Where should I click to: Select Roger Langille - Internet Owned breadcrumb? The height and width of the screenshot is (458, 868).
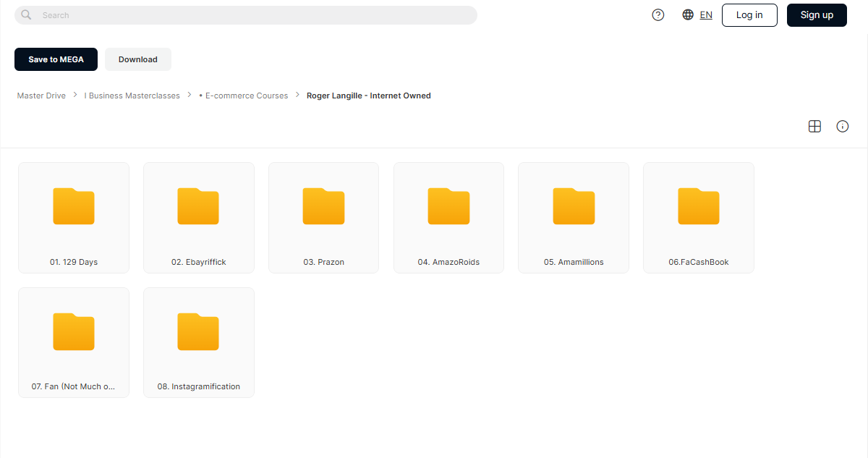coord(369,96)
